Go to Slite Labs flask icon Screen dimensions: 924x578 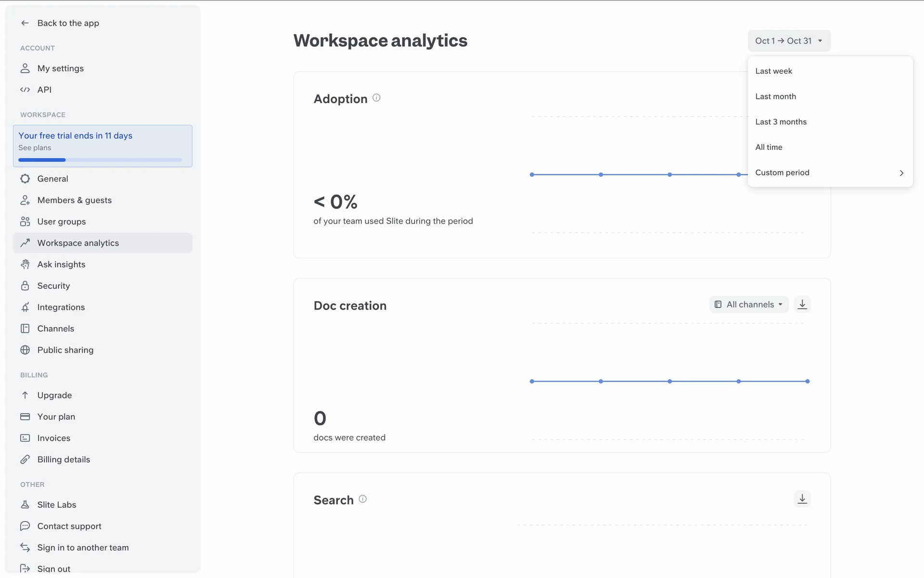(25, 505)
